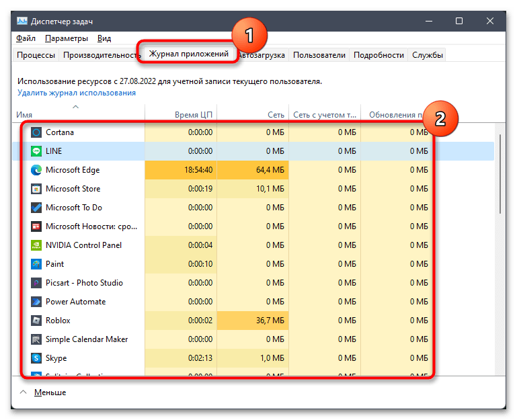Select Picsart - Photo Studio row name

84,283
